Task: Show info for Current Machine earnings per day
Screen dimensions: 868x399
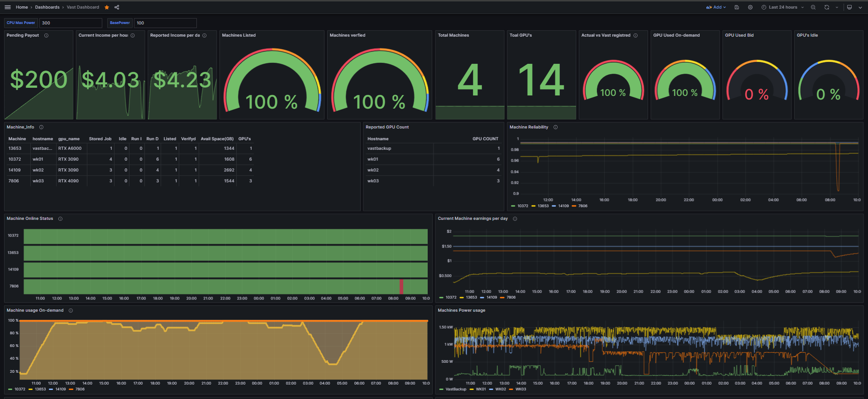Action: coord(515,218)
